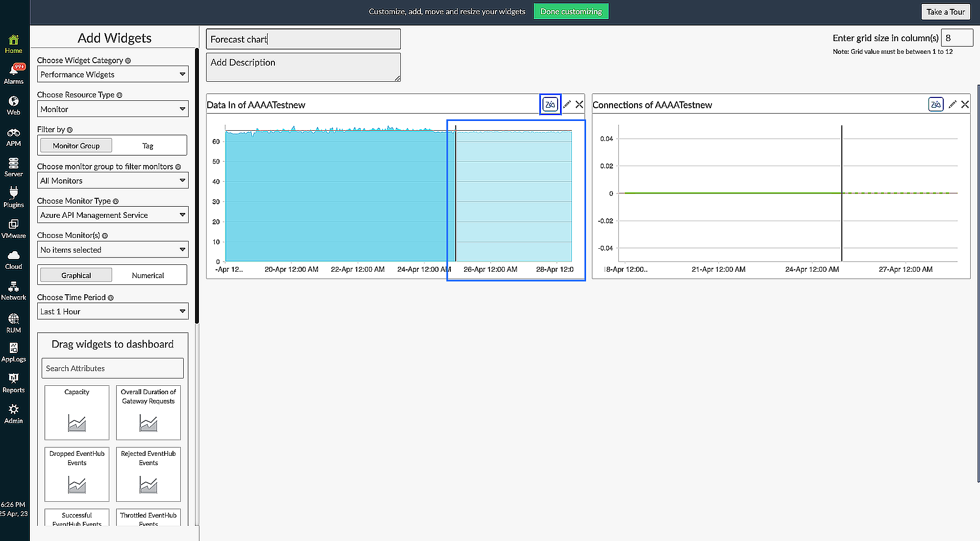This screenshot has height=541, width=980.
Task: Switch the widget view to Numerical
Action: (x=148, y=275)
